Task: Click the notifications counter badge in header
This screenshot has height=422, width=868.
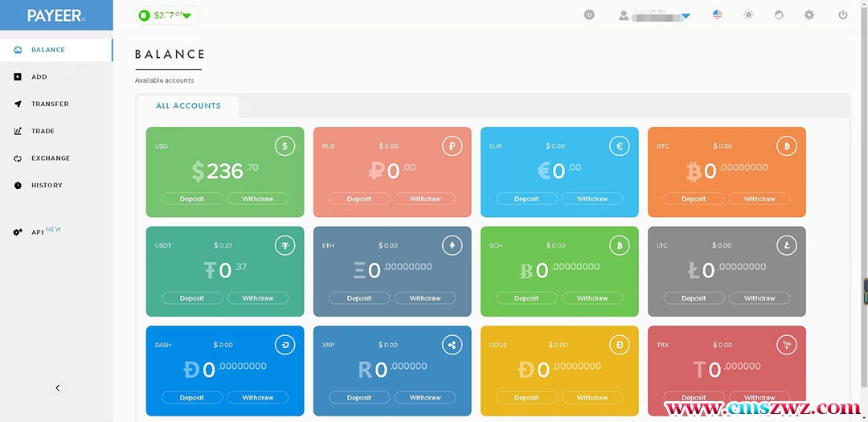Action: 589,14
